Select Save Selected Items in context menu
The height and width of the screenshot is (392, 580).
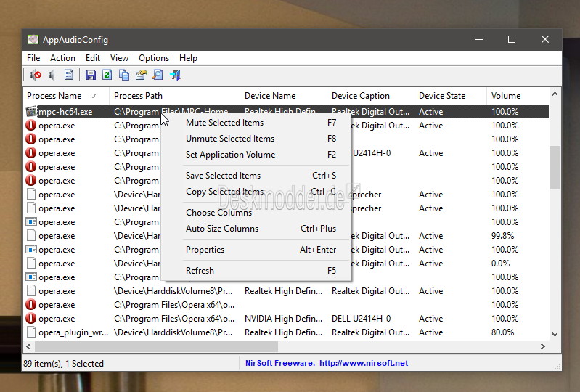point(256,175)
